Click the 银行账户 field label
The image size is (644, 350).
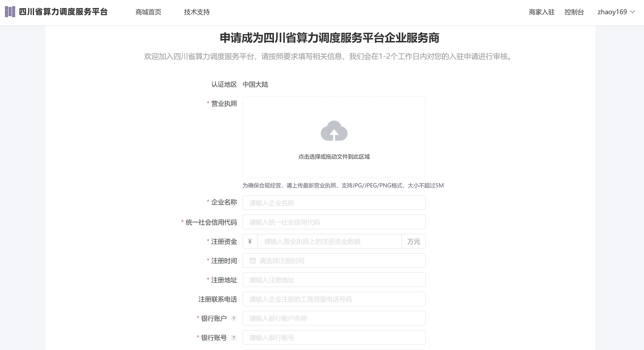pos(214,318)
